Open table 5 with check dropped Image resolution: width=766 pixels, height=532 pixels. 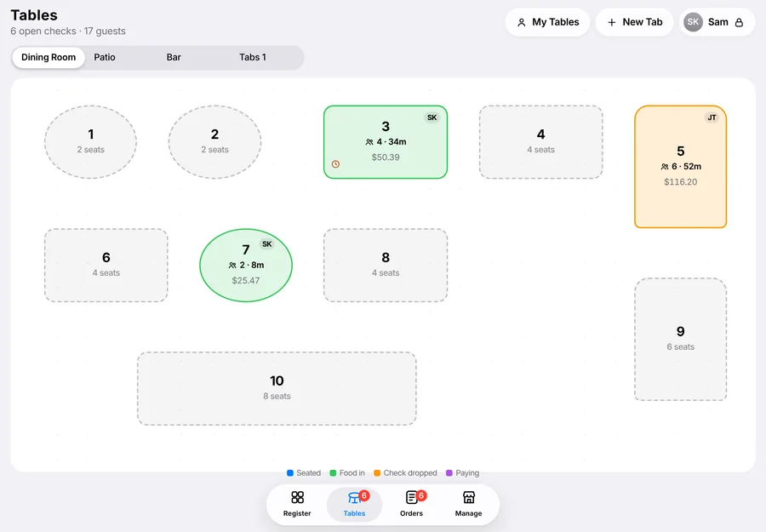point(681,167)
